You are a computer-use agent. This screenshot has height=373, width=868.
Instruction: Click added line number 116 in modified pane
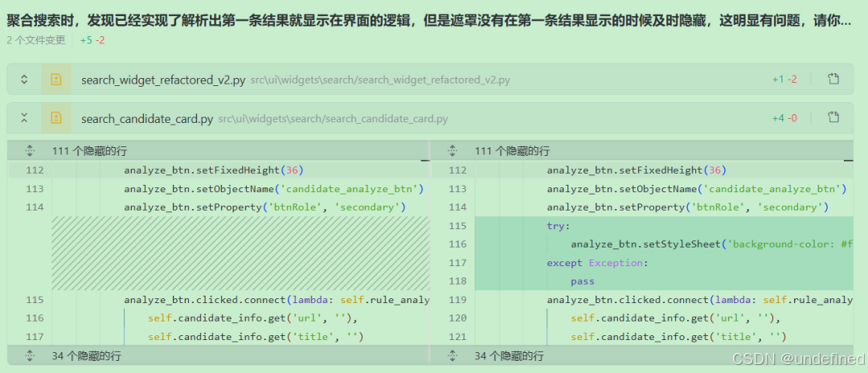coord(457,244)
